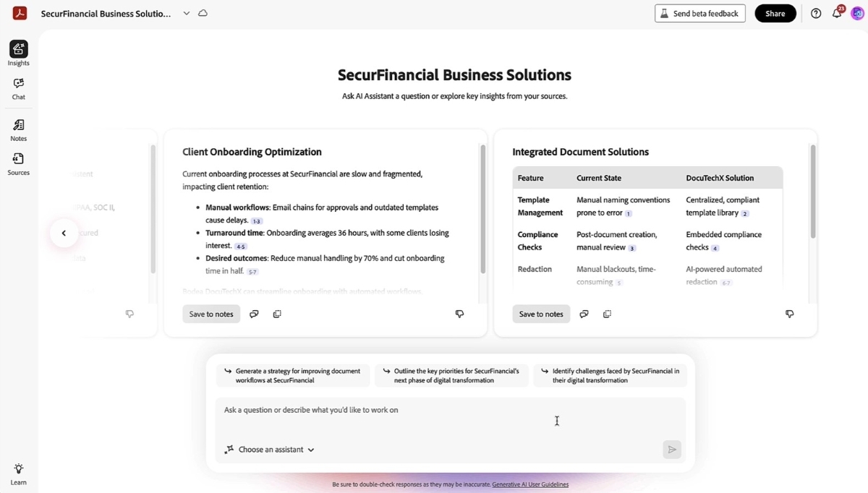Click the Share button
Screen dimensions: 868x493
(775, 13)
